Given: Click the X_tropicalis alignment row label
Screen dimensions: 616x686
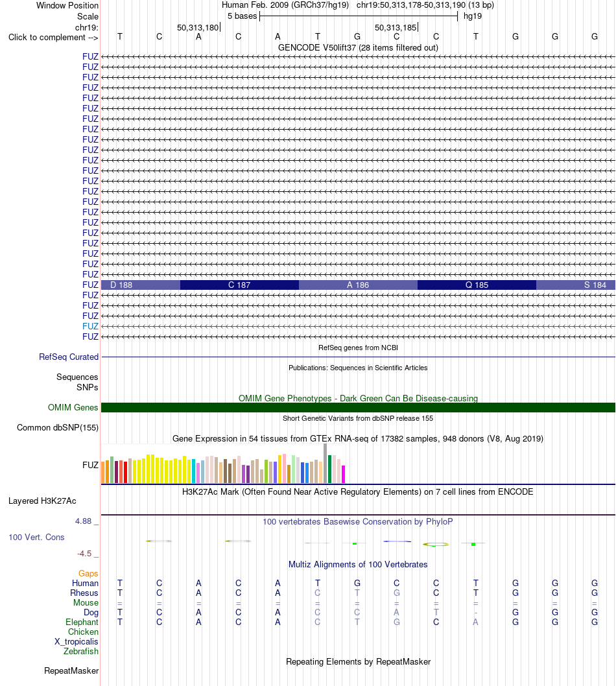Looking at the screenshot, I should [x=76, y=642].
